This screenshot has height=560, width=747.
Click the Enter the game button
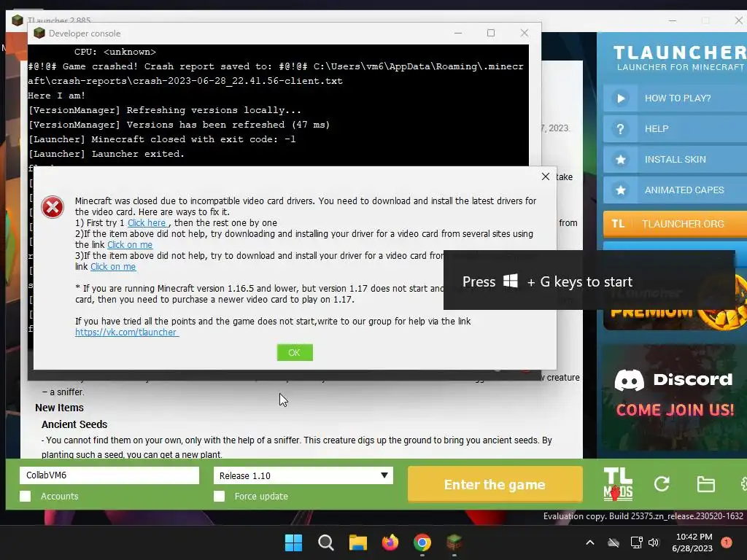(x=495, y=484)
